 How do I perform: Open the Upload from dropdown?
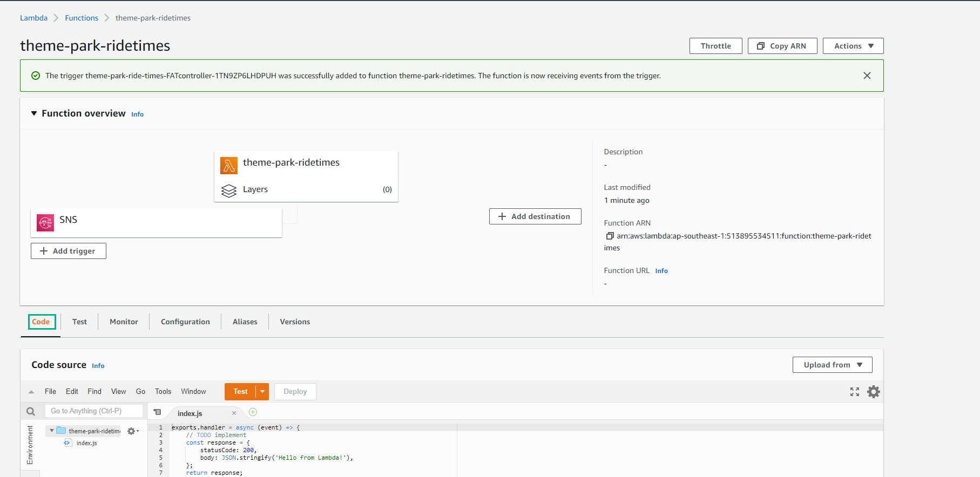pyautogui.click(x=833, y=365)
